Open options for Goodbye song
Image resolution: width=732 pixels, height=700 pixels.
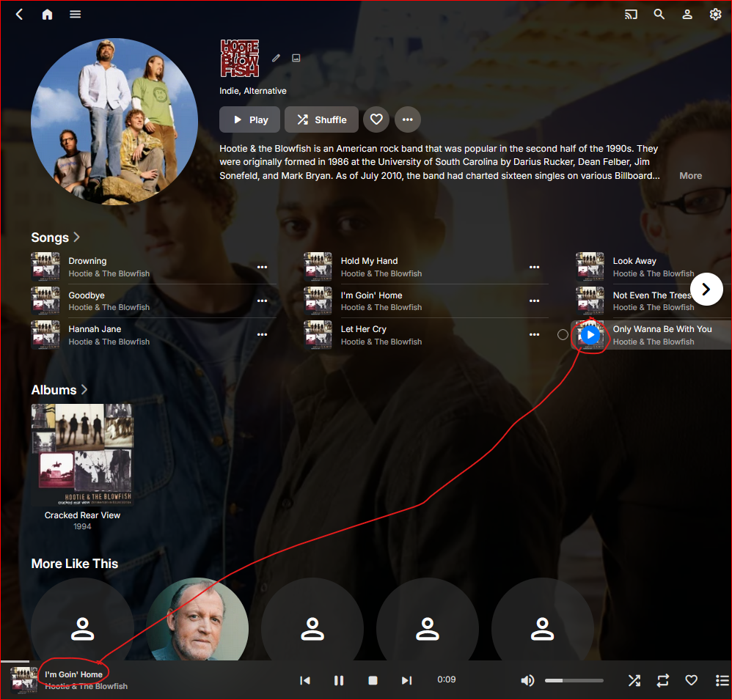point(263,301)
